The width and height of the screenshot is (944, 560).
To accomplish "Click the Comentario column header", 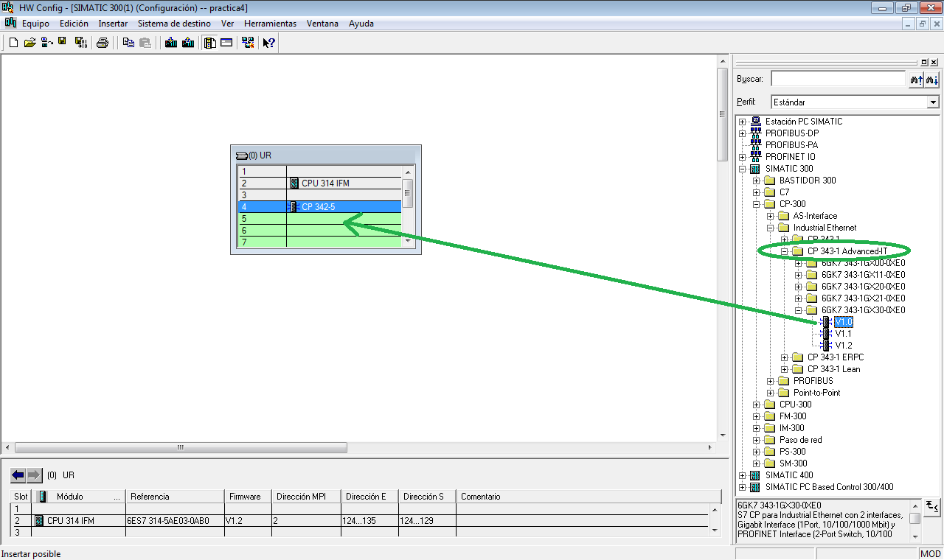I will (x=589, y=497).
